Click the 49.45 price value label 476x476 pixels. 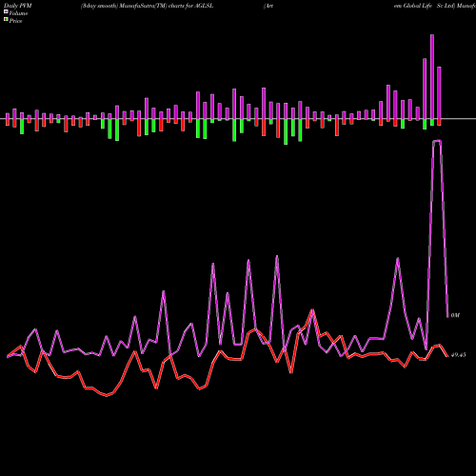point(459,355)
